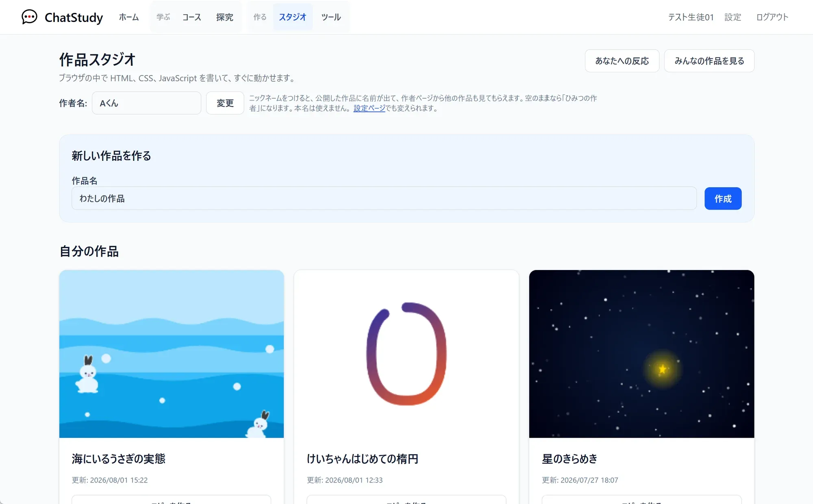This screenshot has width=813, height=504.
Task: Click the 新しい作品を作る heading
Action: click(111, 156)
